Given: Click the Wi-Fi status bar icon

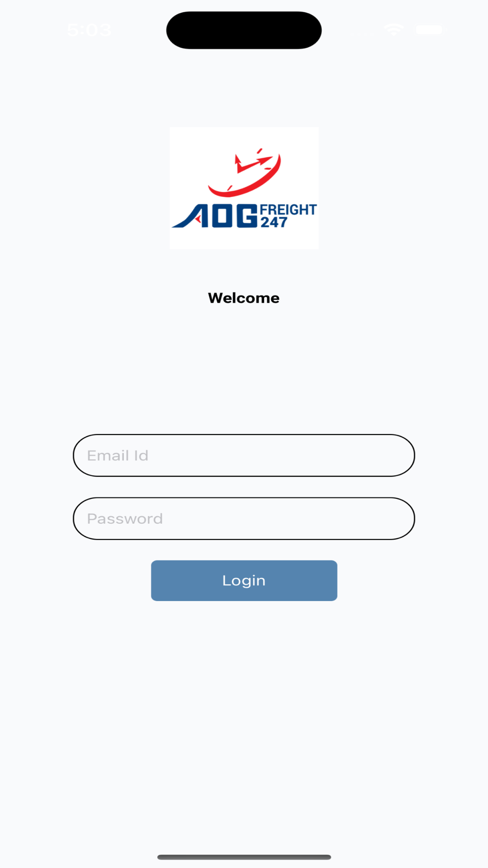Looking at the screenshot, I should click(x=393, y=30).
